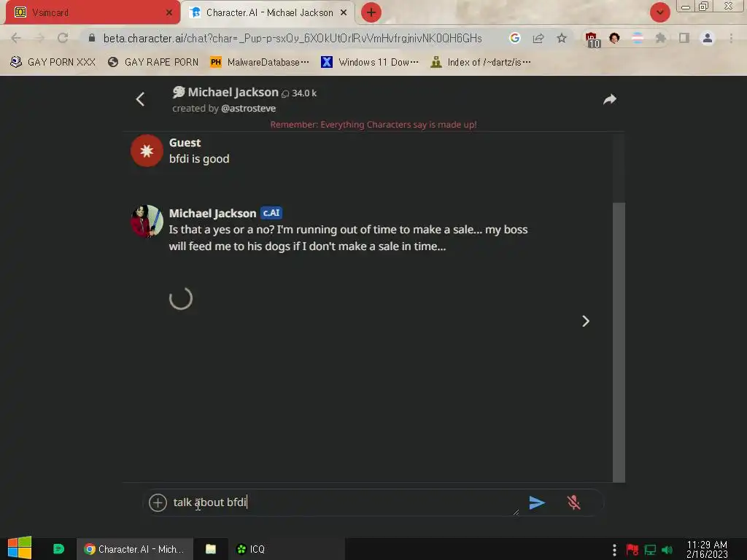The height and width of the screenshot is (560, 747).
Task: Click the round face avatar extension icon
Action: 614,38
